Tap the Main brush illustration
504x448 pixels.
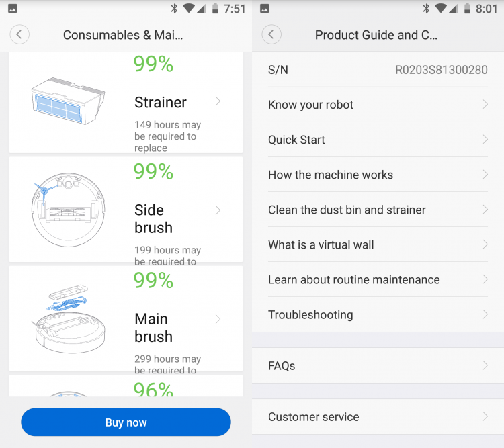click(68, 319)
